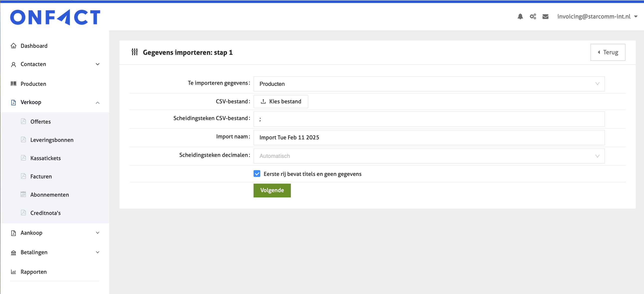Viewport: 644px width, 294px height.
Task: Click the Rapporten chart icon
Action: point(14,272)
